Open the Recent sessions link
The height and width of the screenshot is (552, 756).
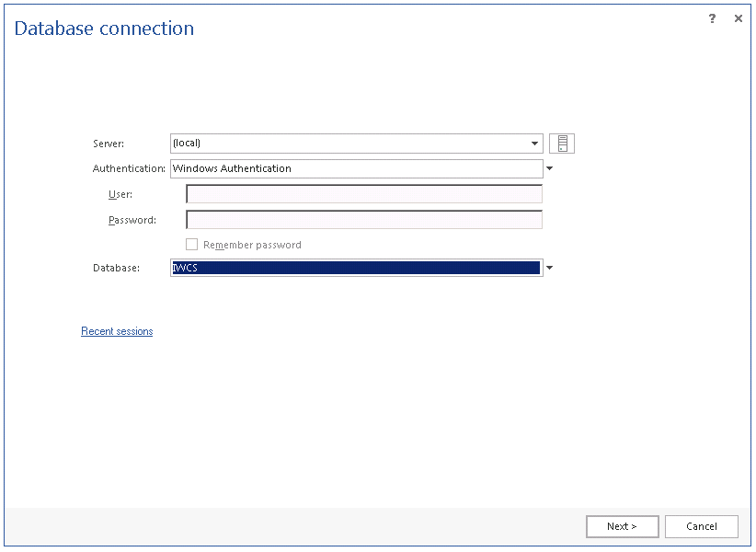[x=117, y=331]
